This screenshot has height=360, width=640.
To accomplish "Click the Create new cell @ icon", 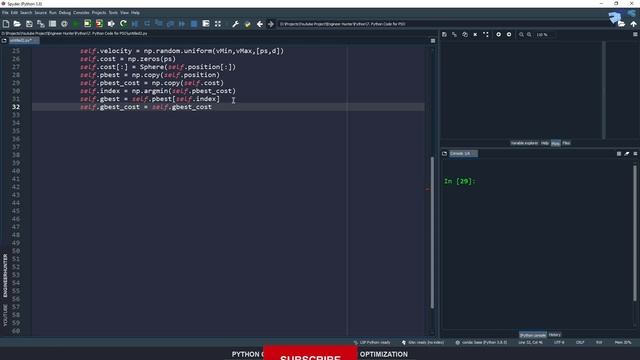I will 64,24.
